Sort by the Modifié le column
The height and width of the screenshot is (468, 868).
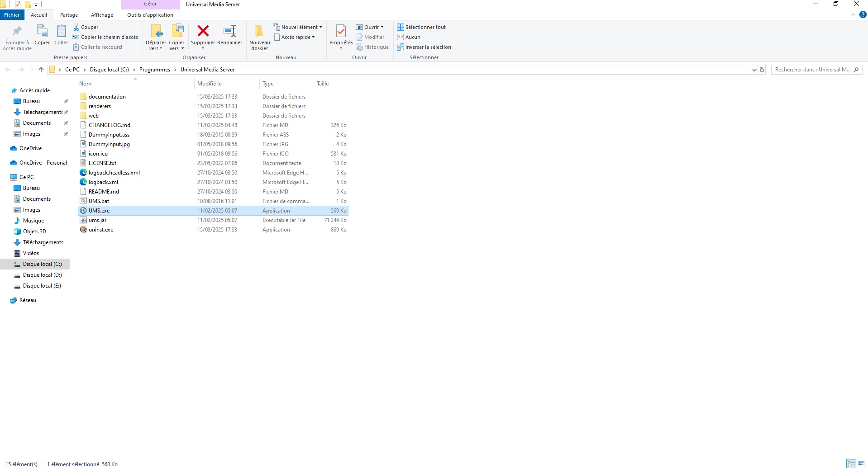227,84
